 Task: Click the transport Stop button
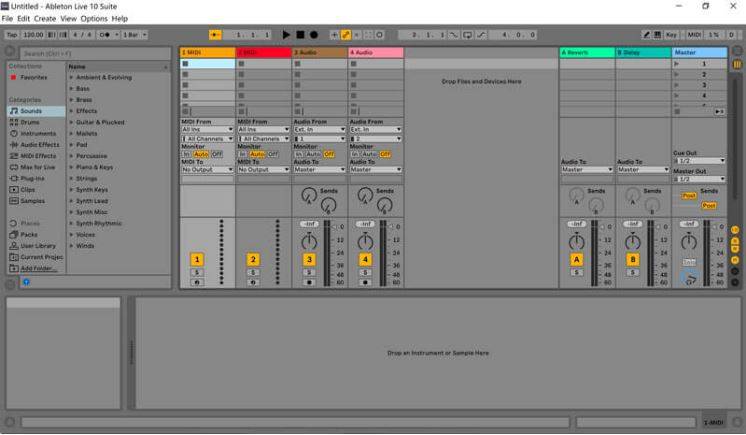299,34
